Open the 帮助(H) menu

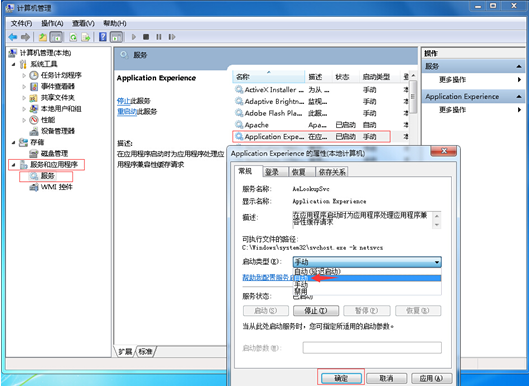[115, 23]
